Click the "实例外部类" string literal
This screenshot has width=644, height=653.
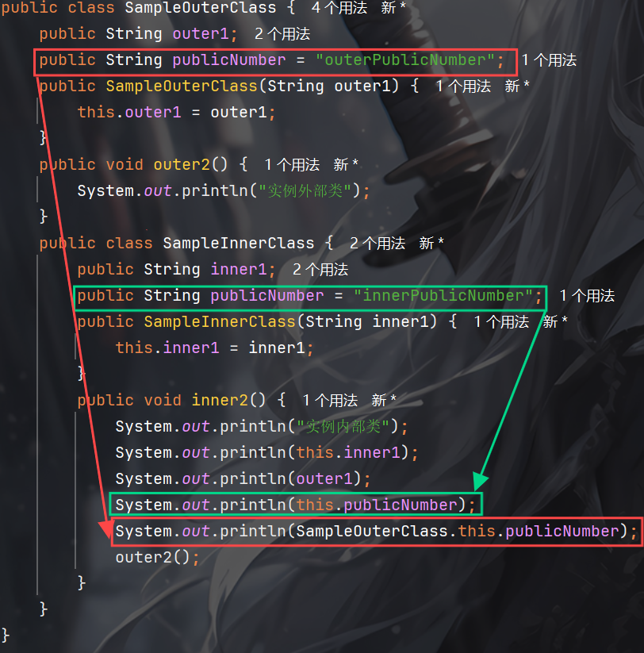pyautogui.click(x=305, y=190)
